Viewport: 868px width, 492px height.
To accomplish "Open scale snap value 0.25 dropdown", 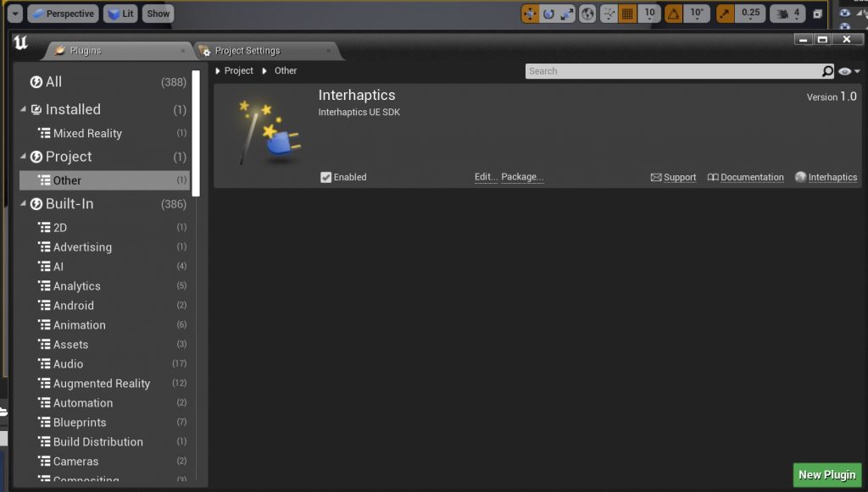I will tap(751, 14).
